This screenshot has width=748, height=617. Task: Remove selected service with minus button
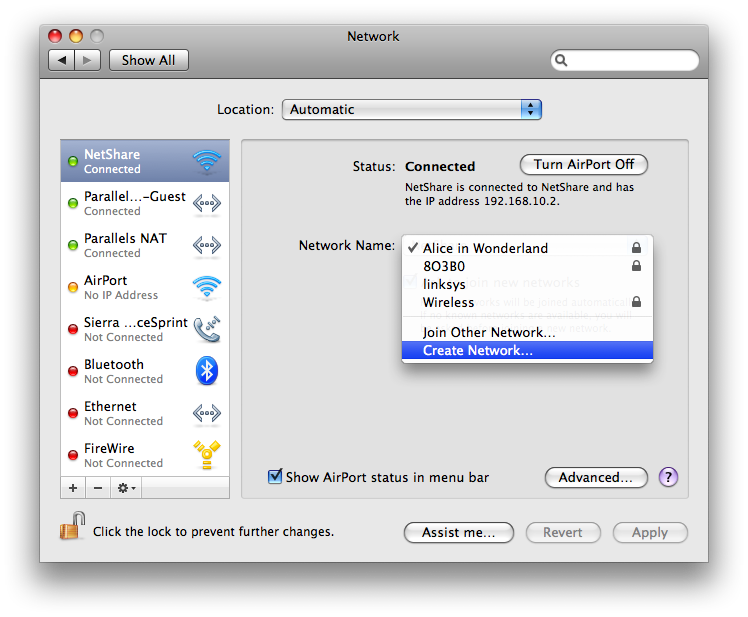click(x=98, y=488)
